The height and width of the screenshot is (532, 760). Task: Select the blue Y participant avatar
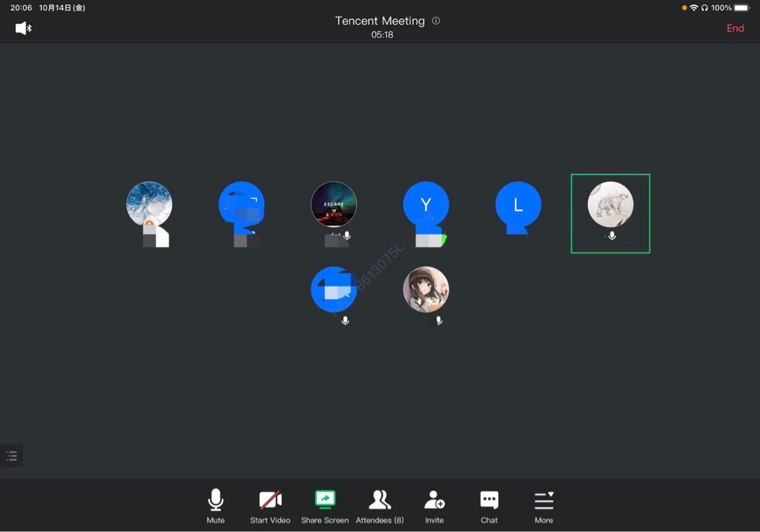coord(426,204)
